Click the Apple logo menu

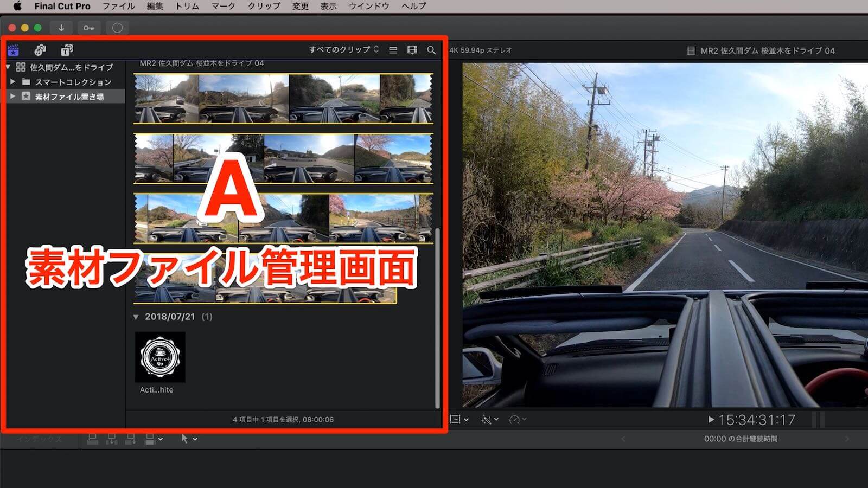[17, 6]
